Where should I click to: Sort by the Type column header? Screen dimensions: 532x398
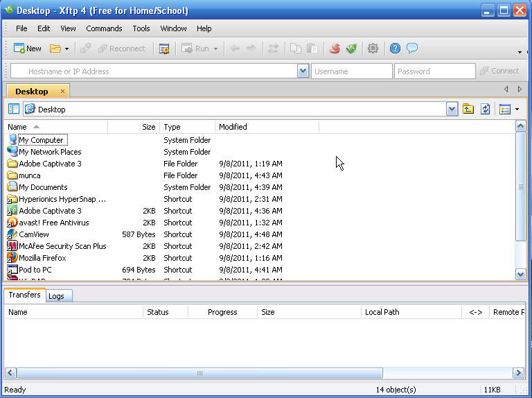(187, 127)
